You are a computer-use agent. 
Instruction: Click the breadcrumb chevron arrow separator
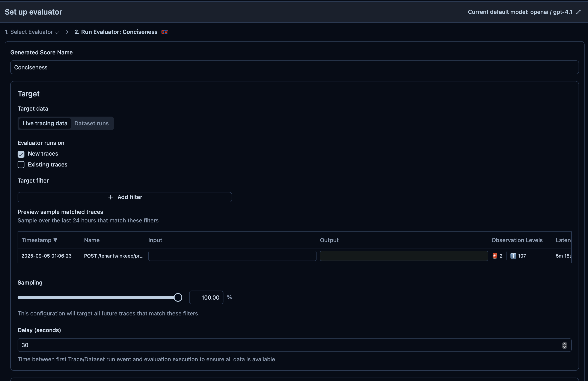pos(67,32)
